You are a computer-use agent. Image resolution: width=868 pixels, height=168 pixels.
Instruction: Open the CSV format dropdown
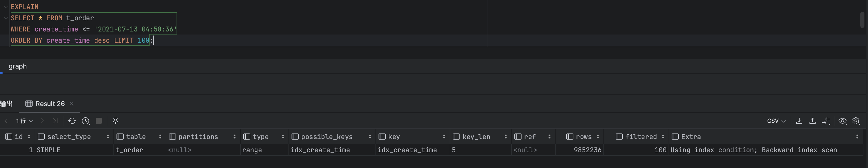point(776,121)
